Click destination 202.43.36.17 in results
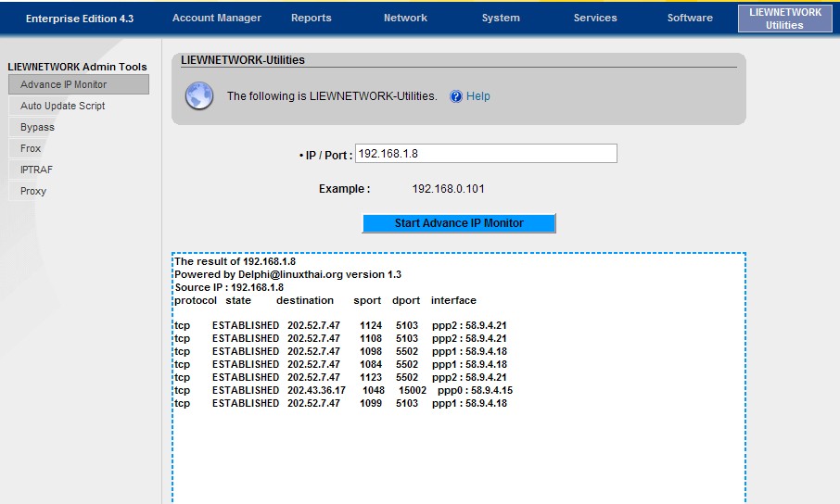Image resolution: width=840 pixels, height=504 pixels. [316, 390]
